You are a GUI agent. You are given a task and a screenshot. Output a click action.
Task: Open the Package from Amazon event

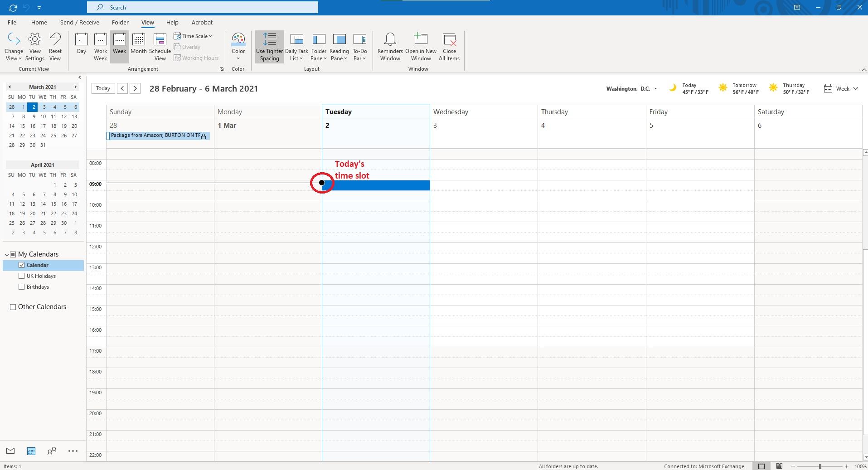tap(158, 136)
